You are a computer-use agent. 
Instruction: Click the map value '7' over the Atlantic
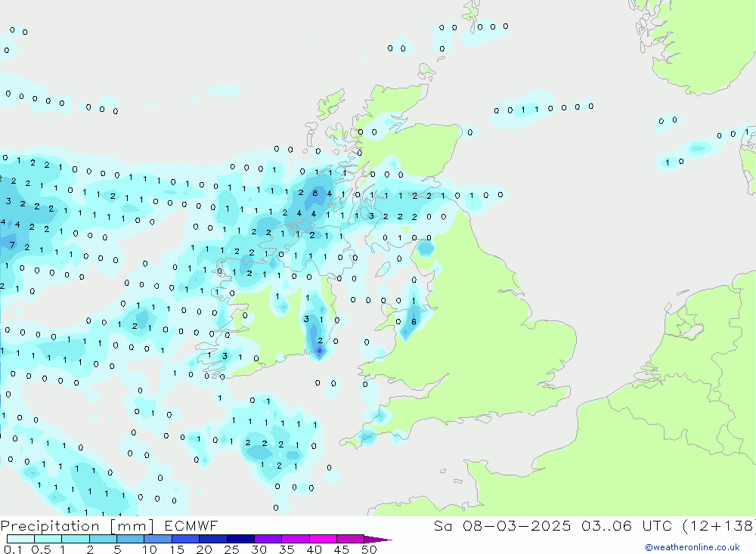(x=12, y=245)
